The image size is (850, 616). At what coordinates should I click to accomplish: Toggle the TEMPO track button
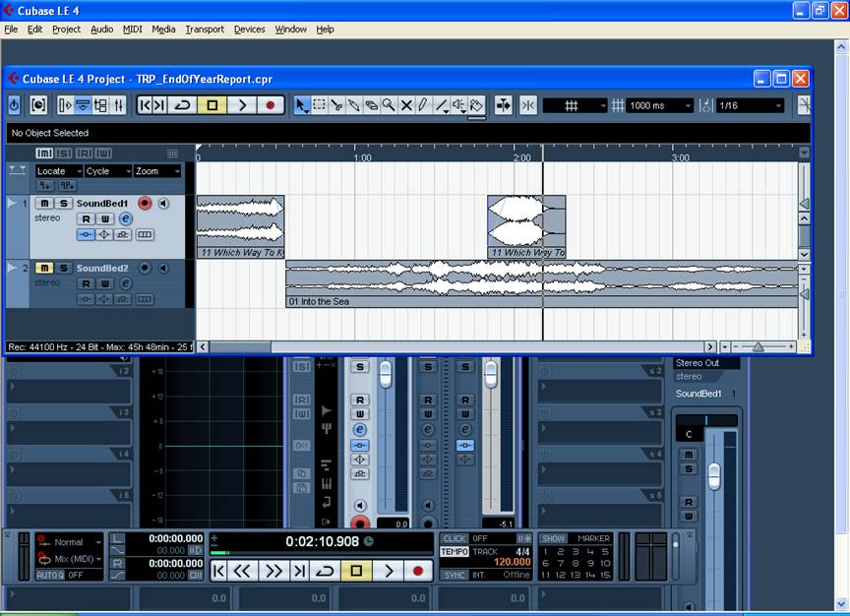coord(455,551)
